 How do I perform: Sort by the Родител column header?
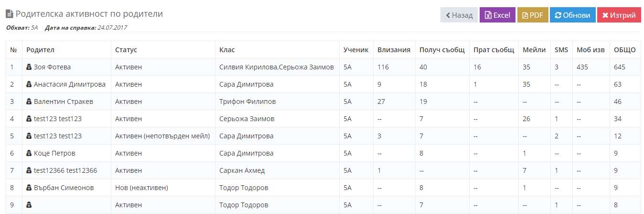point(40,50)
